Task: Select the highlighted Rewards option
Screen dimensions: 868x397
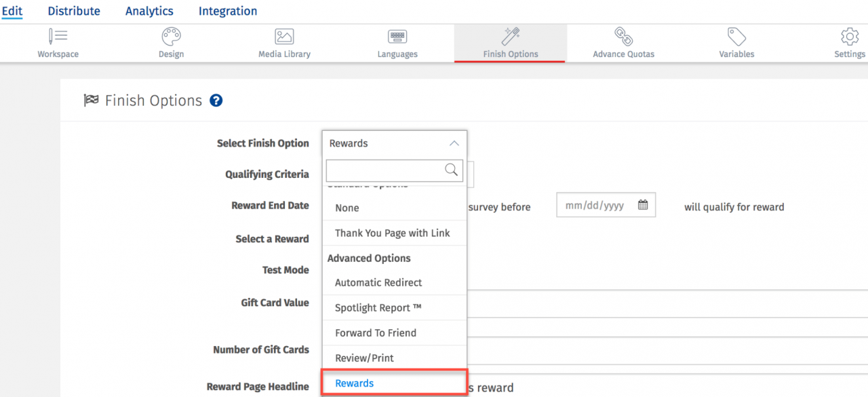Action: (354, 383)
